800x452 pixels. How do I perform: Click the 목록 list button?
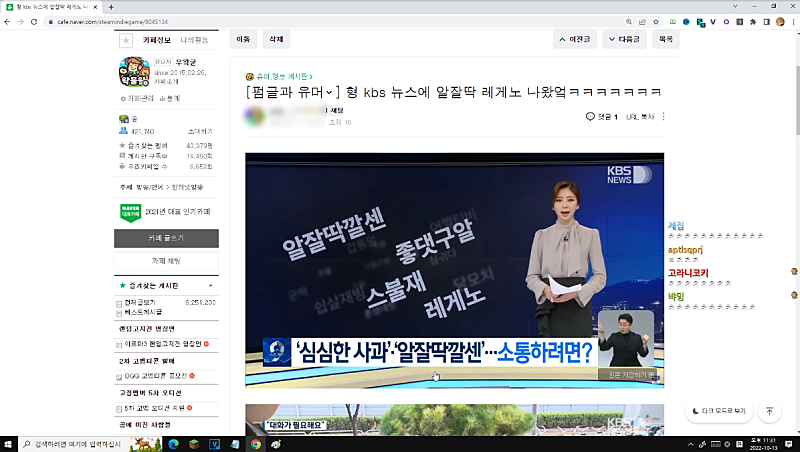coord(666,39)
